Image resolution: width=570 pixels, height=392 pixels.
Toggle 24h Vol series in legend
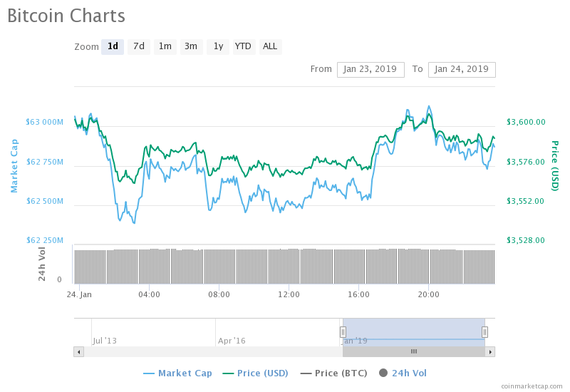click(403, 373)
